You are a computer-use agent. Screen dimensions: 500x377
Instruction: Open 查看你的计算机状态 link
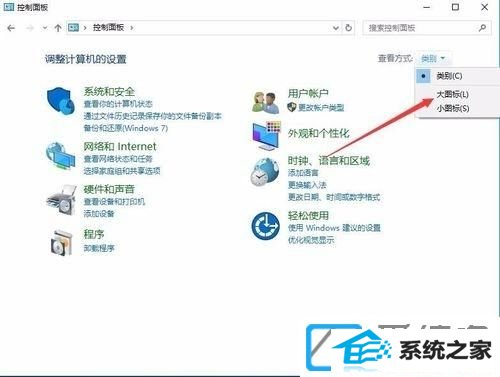click(x=118, y=104)
